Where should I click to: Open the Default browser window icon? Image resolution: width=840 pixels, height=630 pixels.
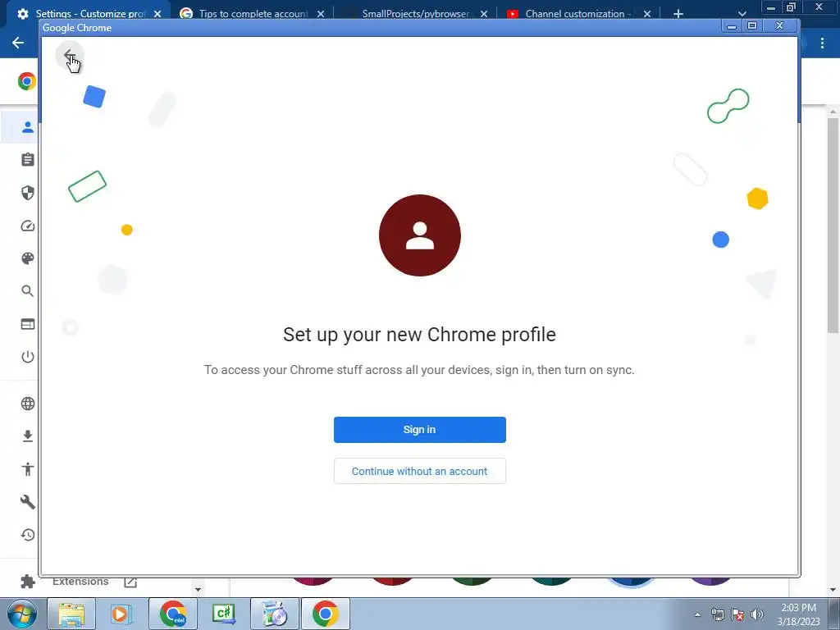[x=27, y=324]
